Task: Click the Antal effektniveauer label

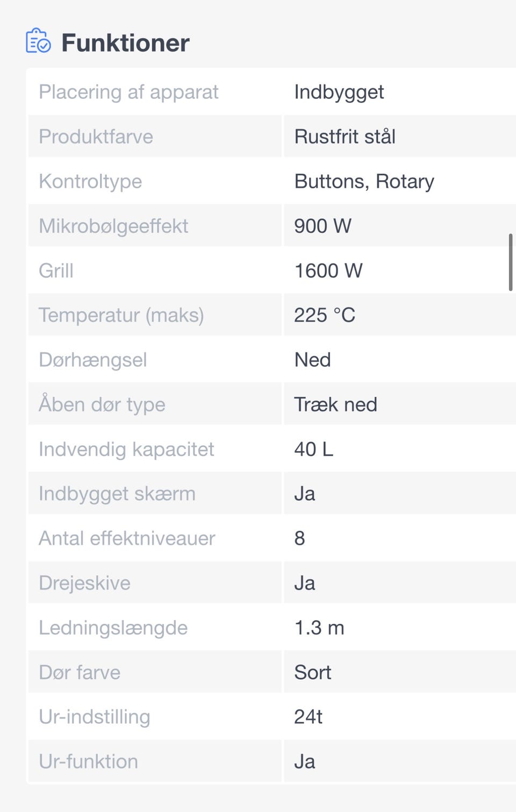Action: 127,538
